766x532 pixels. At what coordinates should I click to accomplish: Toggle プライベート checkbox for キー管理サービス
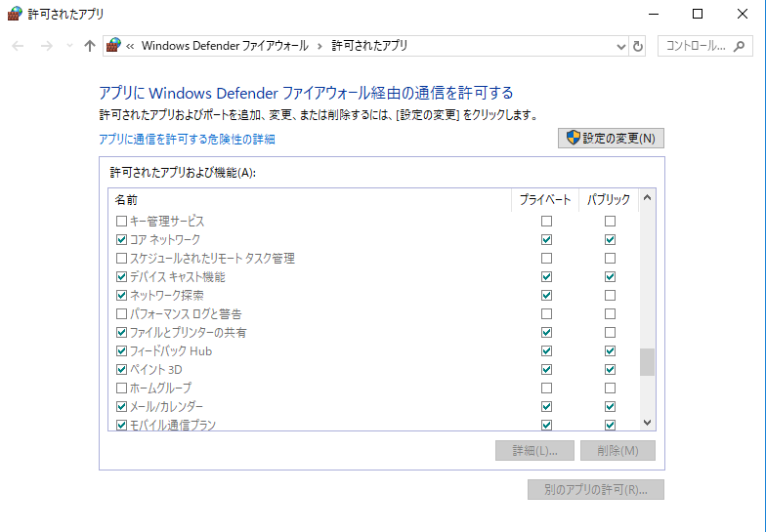[x=547, y=221]
